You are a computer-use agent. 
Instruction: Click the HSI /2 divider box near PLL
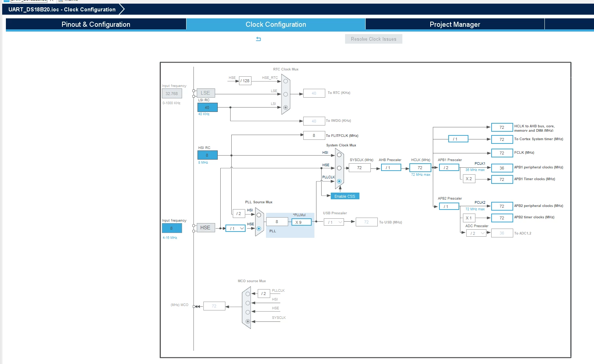click(x=239, y=214)
